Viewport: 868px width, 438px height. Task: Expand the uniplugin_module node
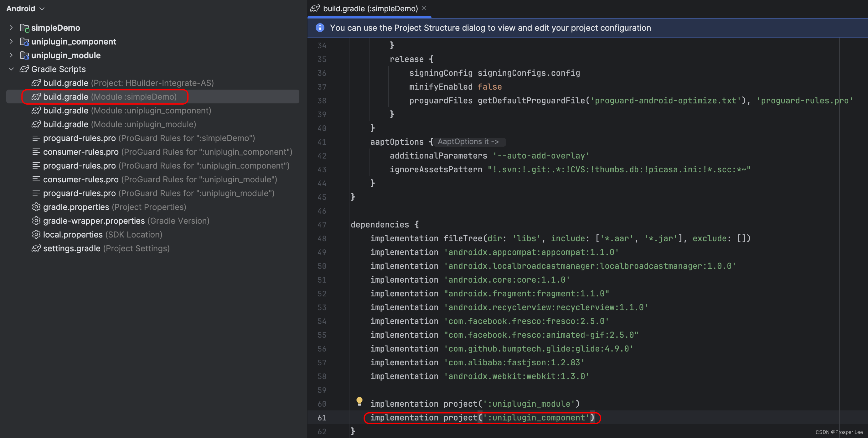point(11,55)
